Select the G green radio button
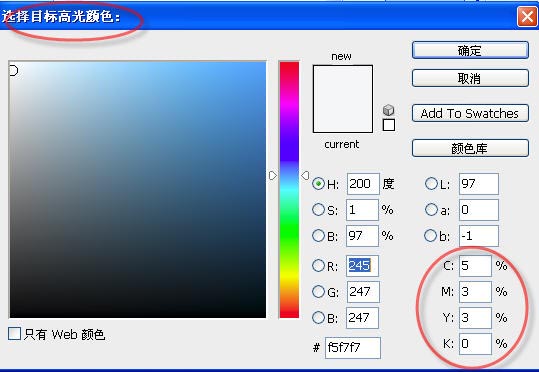The height and width of the screenshot is (372, 539). click(318, 292)
